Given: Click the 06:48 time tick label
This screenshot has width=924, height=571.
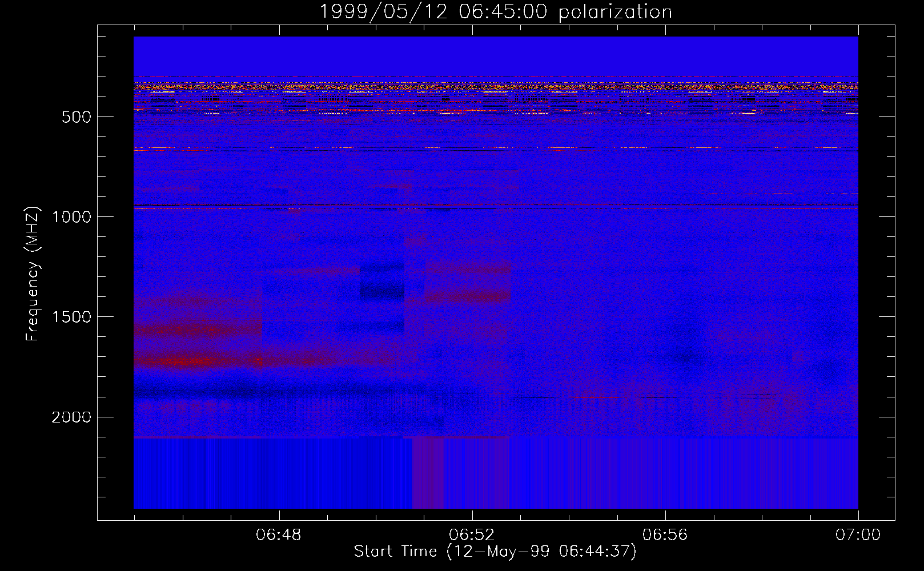Looking at the screenshot, I should (279, 535).
